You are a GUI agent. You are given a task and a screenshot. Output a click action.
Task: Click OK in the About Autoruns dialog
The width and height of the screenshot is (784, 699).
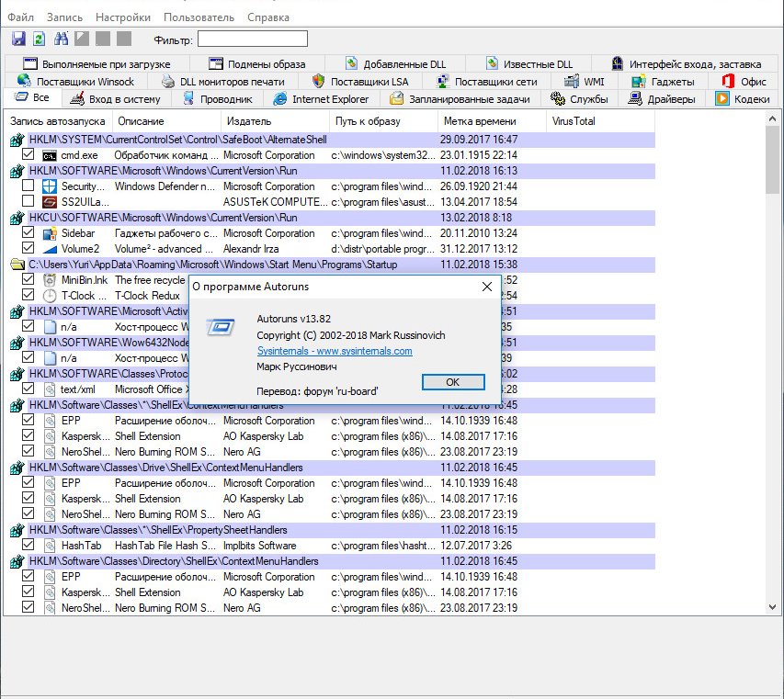coord(453,382)
